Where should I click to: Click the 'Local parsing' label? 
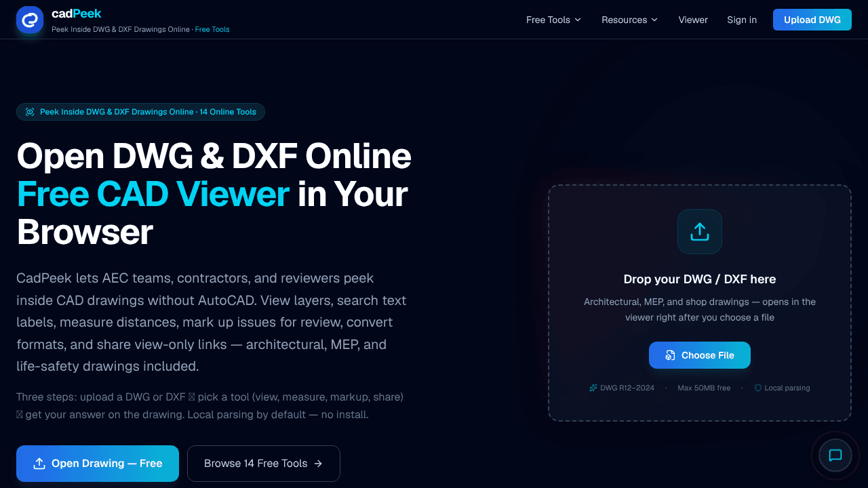(787, 388)
